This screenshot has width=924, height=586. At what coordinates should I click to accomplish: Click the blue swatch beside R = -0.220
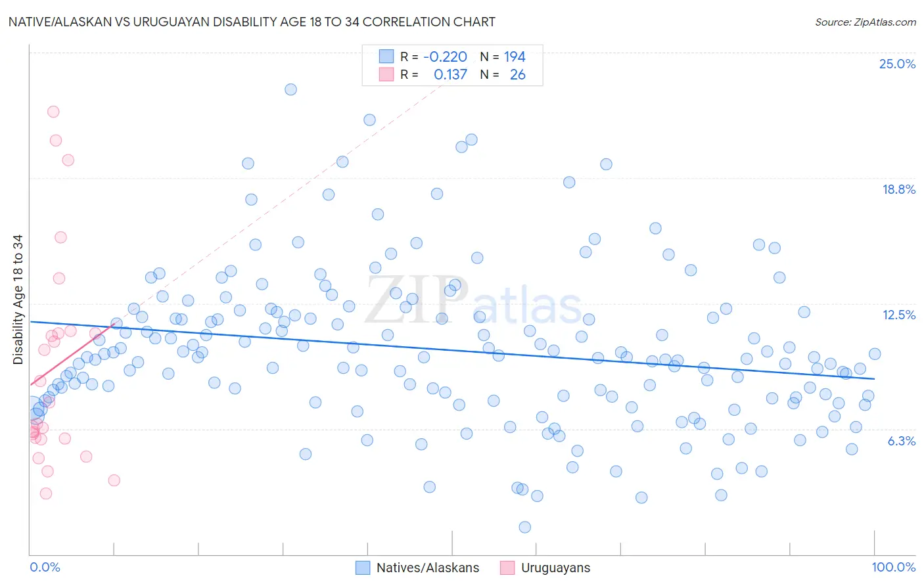point(386,56)
